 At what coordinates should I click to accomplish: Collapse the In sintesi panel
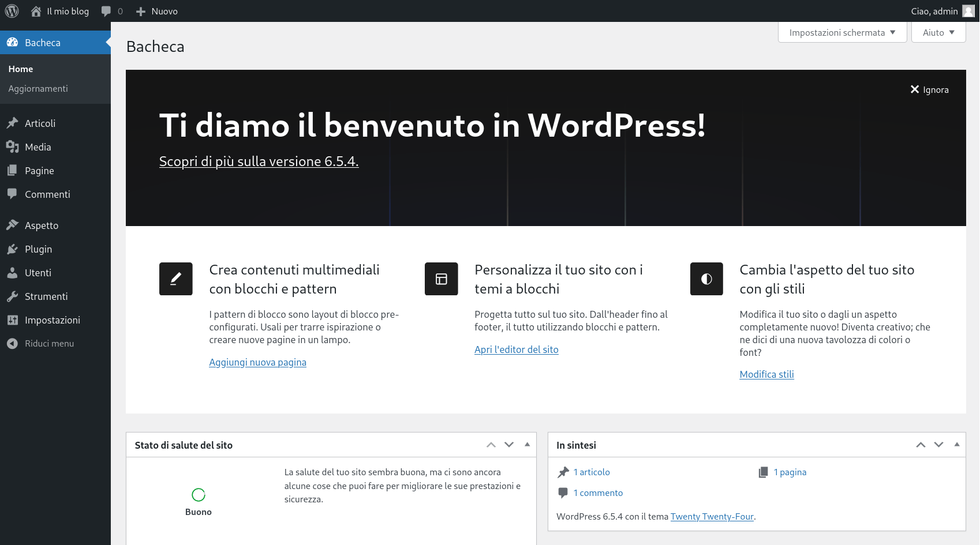(x=957, y=445)
